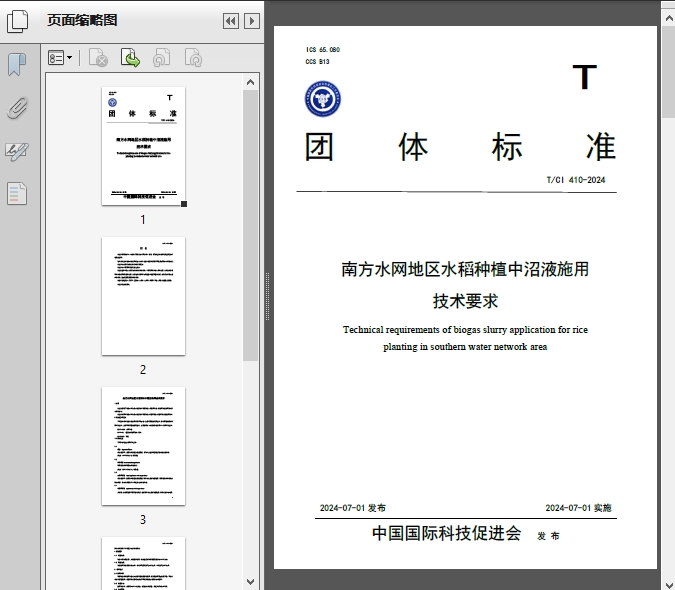Viewport: 675px width, 590px height.
Task: Expand the panel with right-arrow button
Action: (x=251, y=21)
